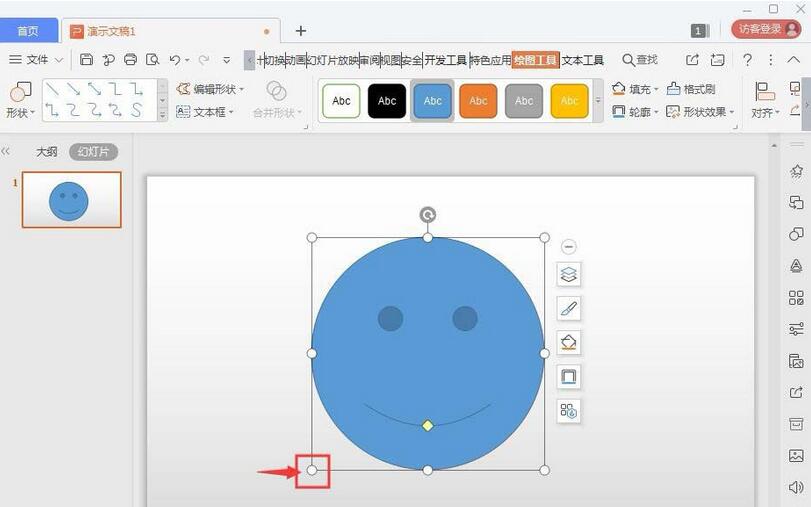
Task: Click the Save icon in quick toolbar
Action: [x=86, y=60]
